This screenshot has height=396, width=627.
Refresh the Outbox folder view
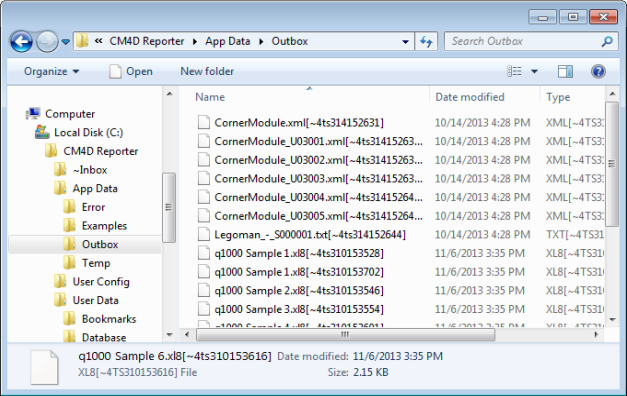tap(426, 42)
